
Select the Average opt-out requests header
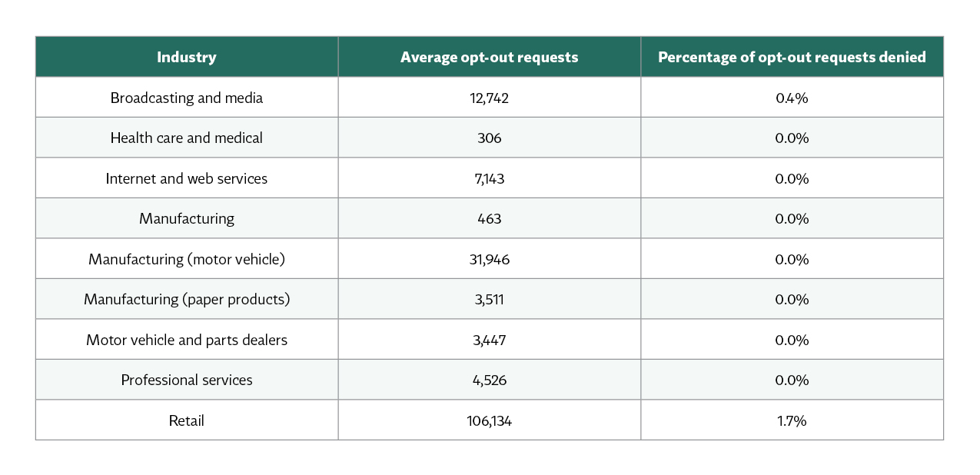(489, 57)
